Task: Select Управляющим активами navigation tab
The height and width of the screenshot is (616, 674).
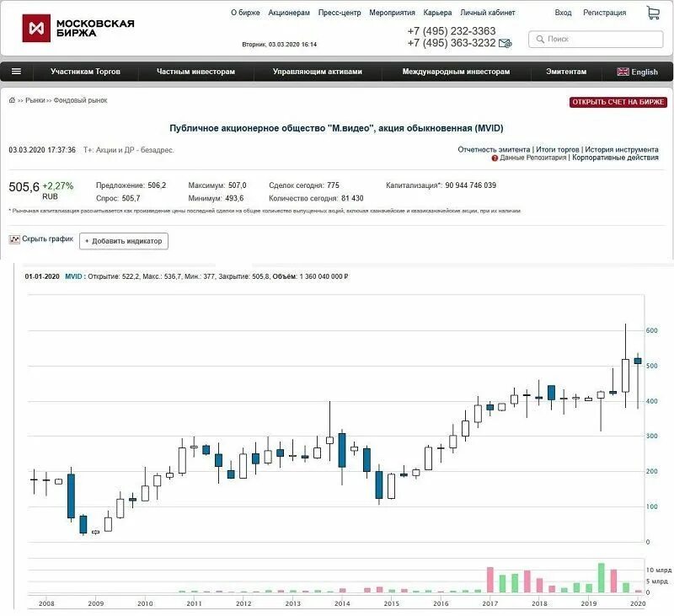Action: 318,72
